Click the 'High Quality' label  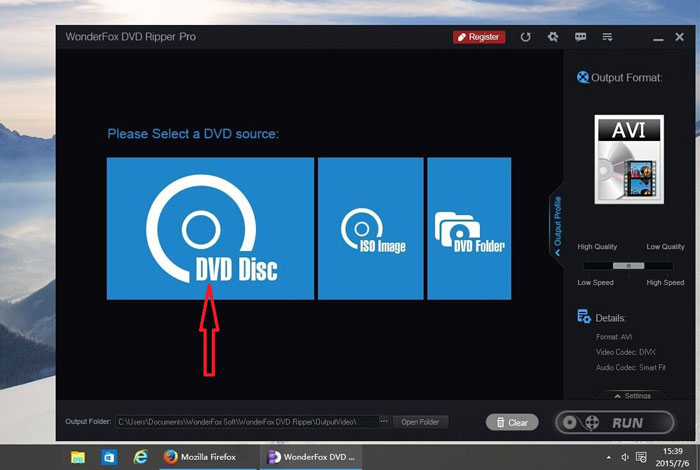click(597, 246)
